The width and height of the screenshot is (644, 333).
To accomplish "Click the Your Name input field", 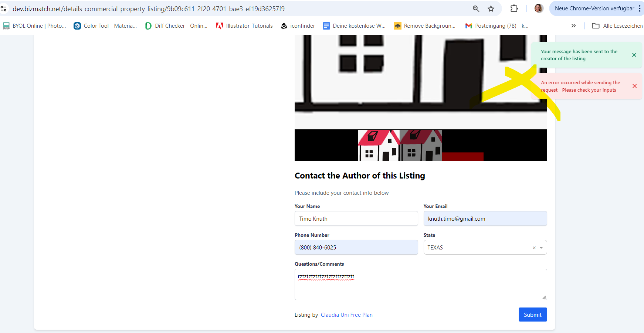I will pos(356,218).
